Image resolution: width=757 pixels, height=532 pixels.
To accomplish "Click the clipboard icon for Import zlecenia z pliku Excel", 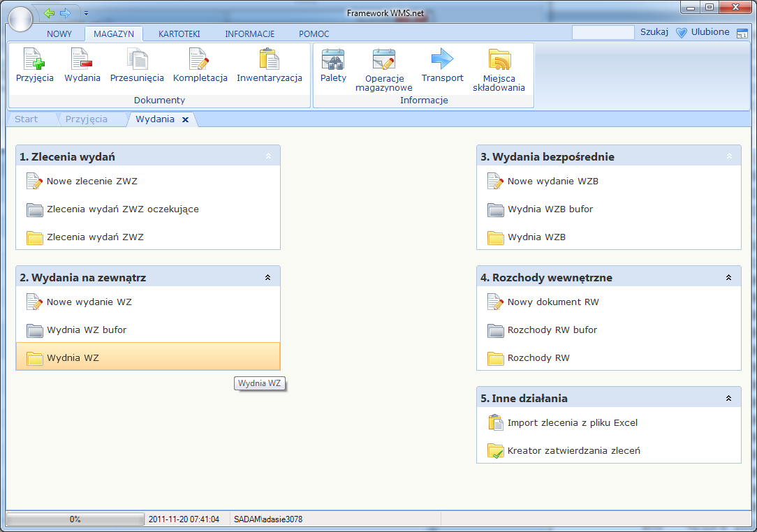I will click(495, 422).
